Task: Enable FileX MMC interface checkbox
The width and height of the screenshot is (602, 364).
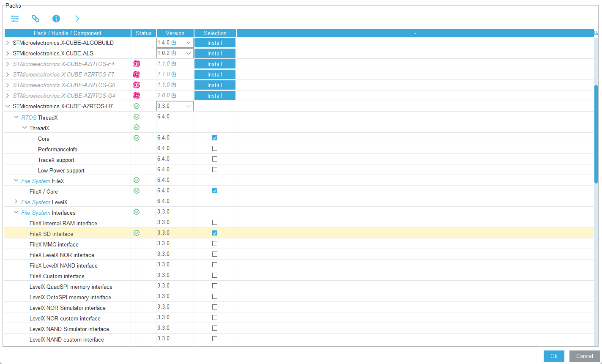Action: [215, 244]
